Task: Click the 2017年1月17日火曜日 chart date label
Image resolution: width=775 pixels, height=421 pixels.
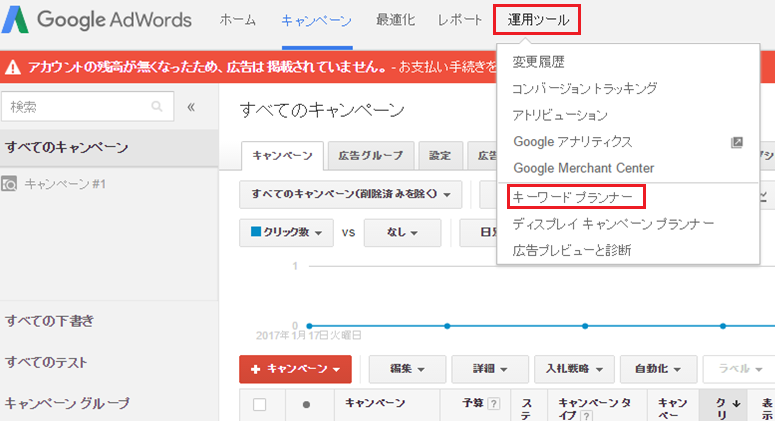Action: coord(309,336)
